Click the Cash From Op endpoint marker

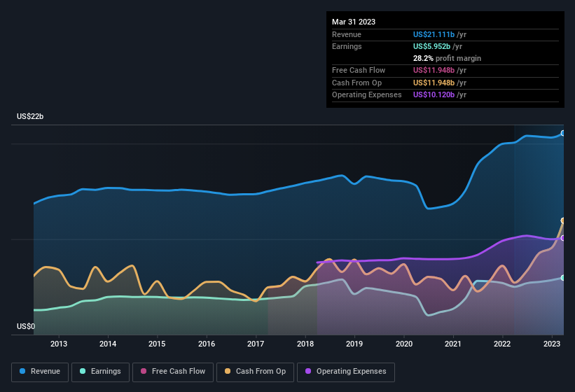click(563, 220)
